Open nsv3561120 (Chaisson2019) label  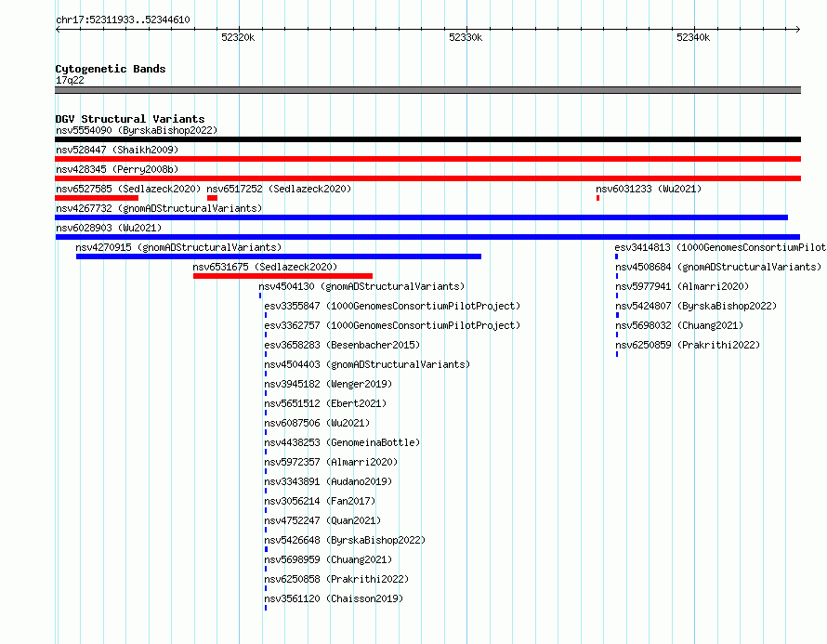point(334,598)
